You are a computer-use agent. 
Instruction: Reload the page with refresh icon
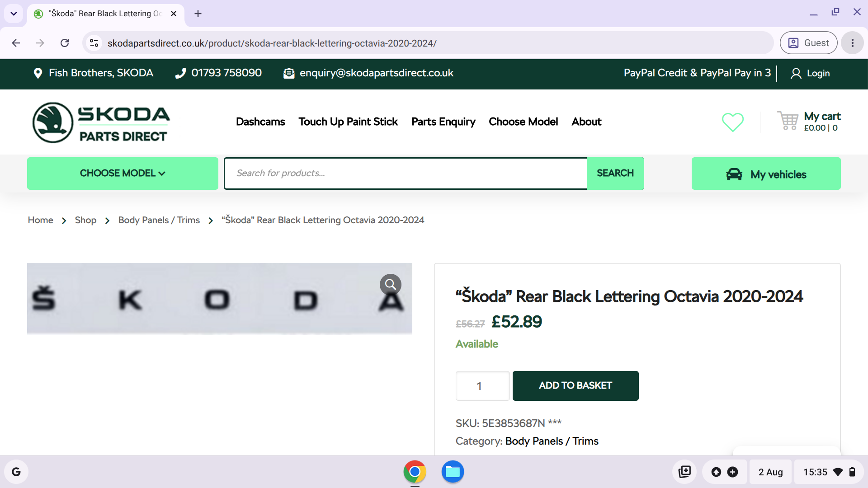[65, 43]
